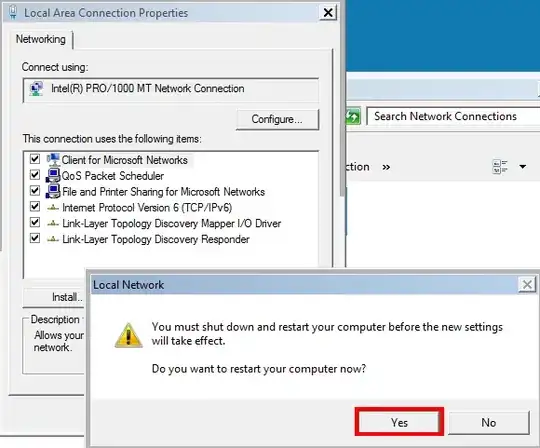Image resolution: width=540 pixels, height=448 pixels.
Task: Click the Properties window title bar icon
Action: 13,13
